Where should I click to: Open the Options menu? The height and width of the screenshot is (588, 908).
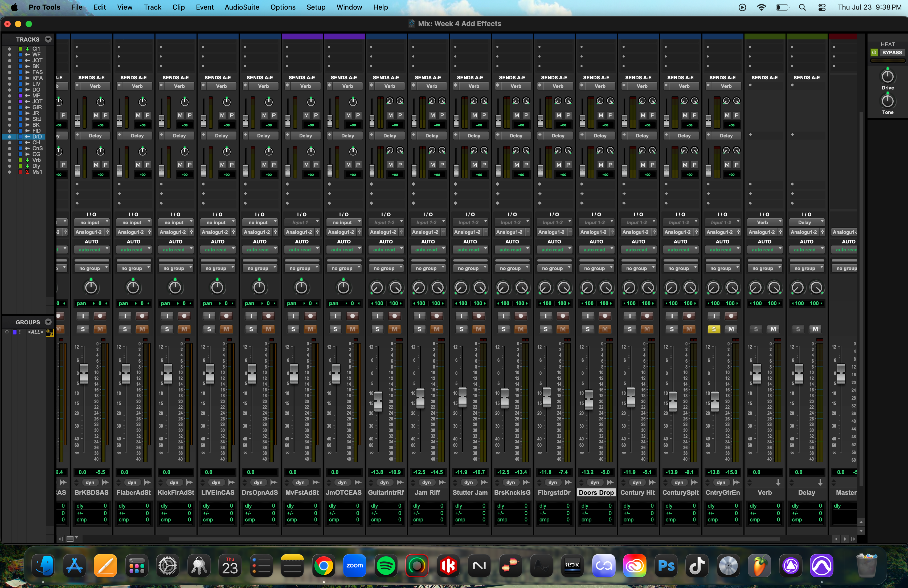pyautogui.click(x=283, y=7)
